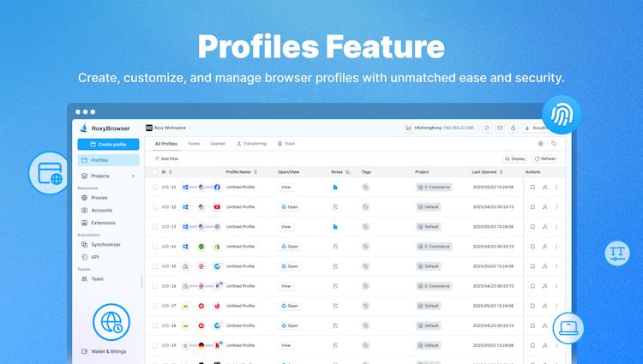The height and width of the screenshot is (364, 643).
Task: Click View for profile UID-13
Action: click(285, 227)
